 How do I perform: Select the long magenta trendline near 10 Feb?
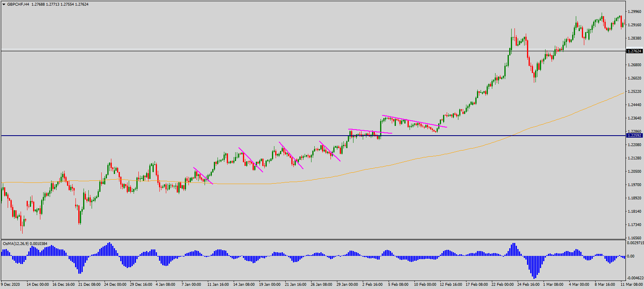pyautogui.click(x=414, y=121)
